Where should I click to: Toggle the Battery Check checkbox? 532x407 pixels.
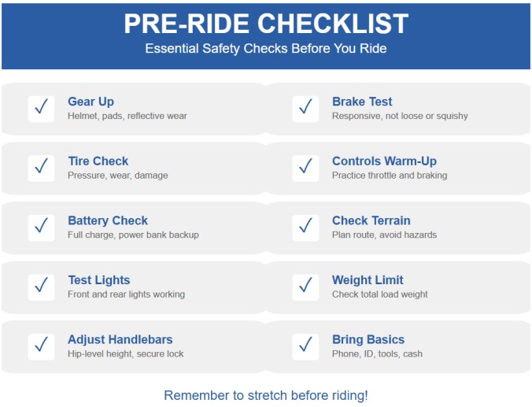(x=41, y=228)
